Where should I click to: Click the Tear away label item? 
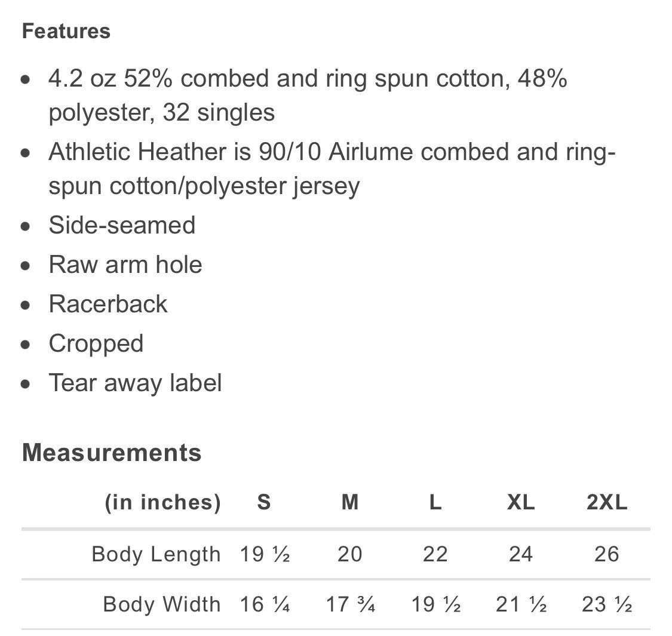135,383
